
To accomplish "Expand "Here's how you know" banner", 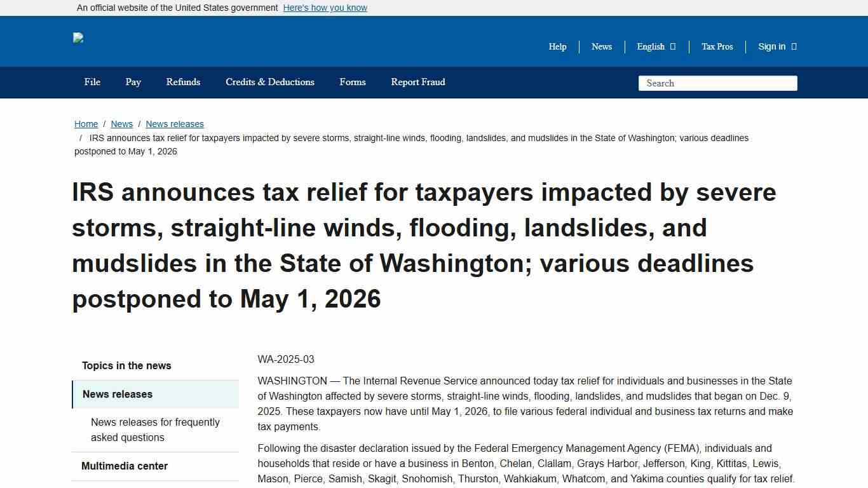I will tap(325, 8).
